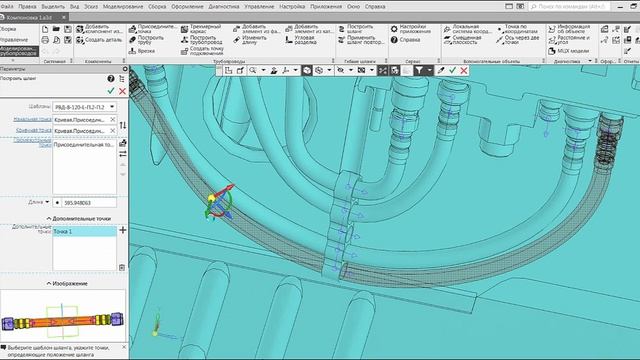Click the open file folder icon
The width and height of the screenshot is (640, 360).
coord(56,29)
